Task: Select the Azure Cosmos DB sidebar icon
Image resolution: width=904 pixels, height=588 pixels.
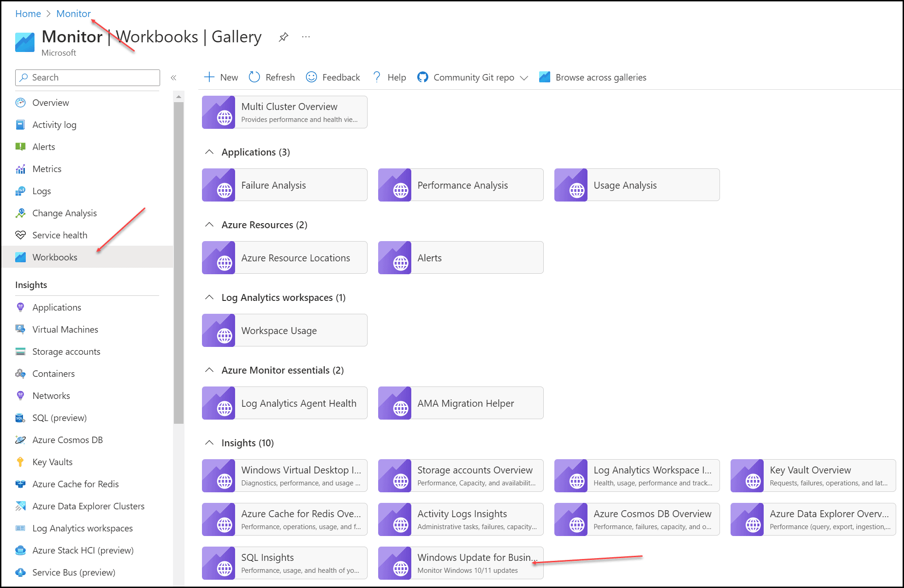Action: pos(21,439)
